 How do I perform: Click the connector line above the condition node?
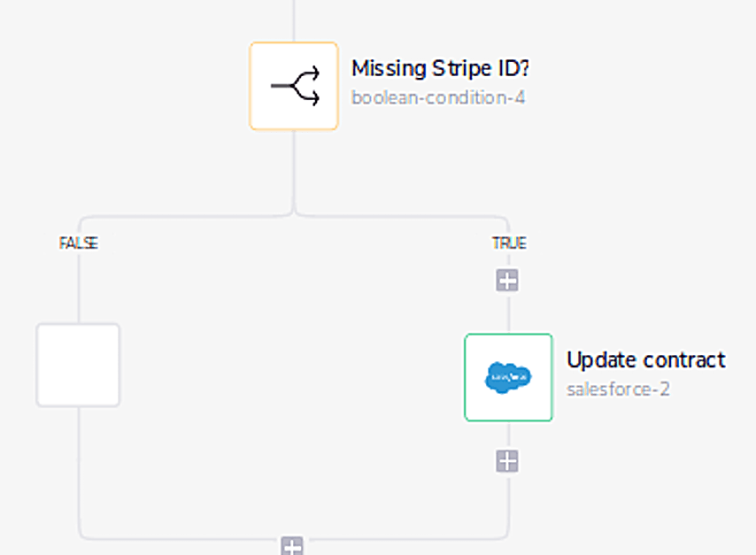click(x=294, y=18)
